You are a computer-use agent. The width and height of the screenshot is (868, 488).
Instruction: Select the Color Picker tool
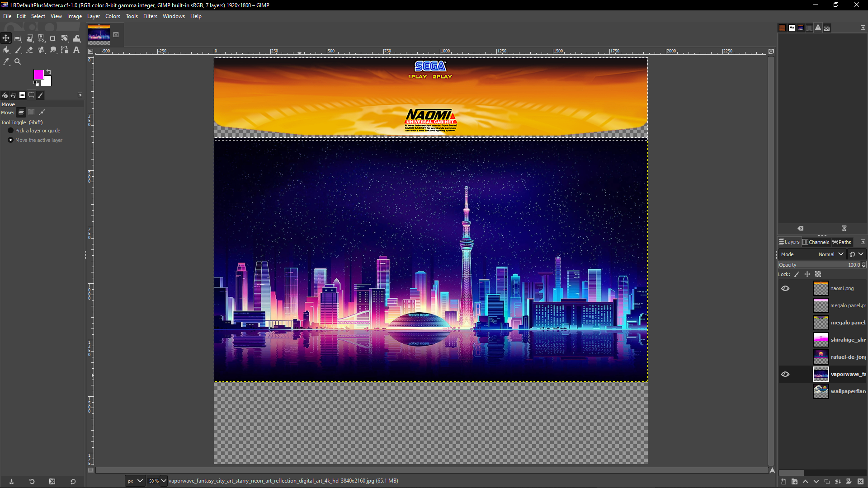pos(6,62)
